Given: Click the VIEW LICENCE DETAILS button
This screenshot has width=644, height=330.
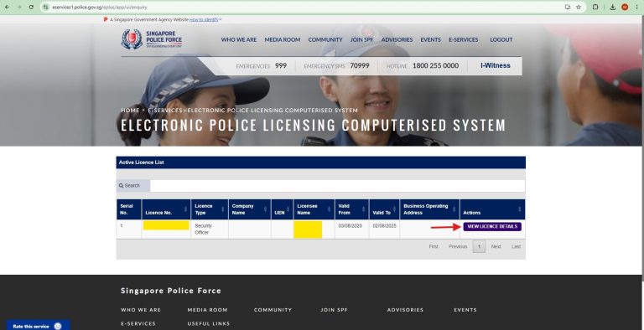Looking at the screenshot, I should click(x=492, y=227).
